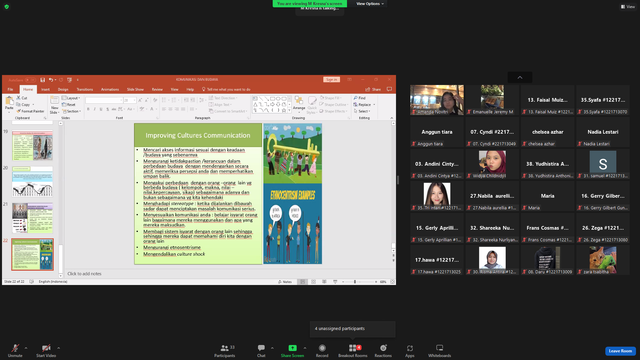Image resolution: width=640 pixels, height=360 pixels.
Task: Click Reset in Slides group
Action: click(x=69, y=104)
